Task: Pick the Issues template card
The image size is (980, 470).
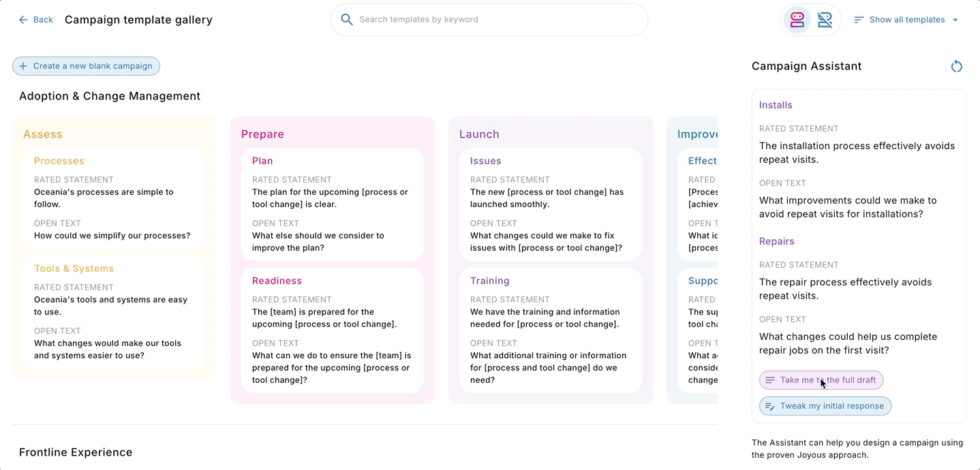Action: (x=551, y=204)
